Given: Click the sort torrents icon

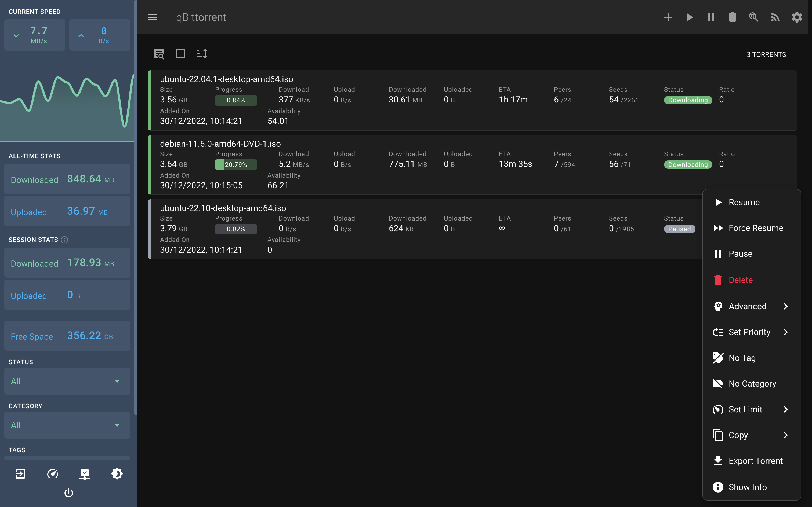Looking at the screenshot, I should click(202, 54).
